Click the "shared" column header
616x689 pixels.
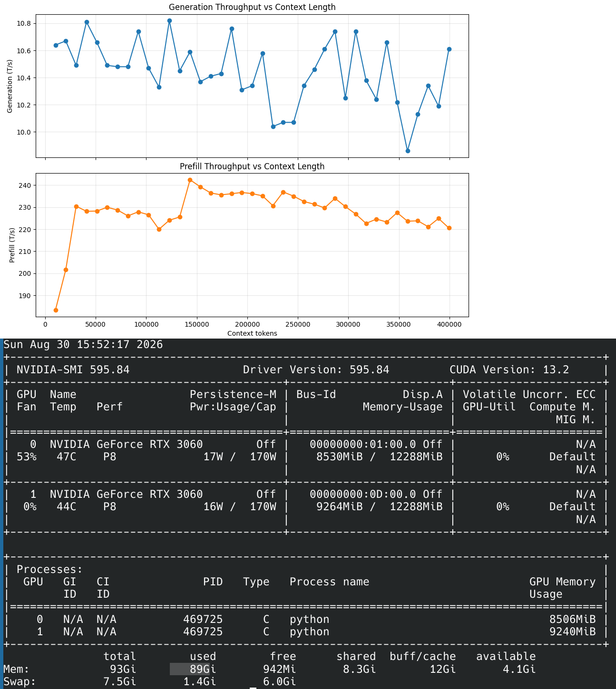coord(356,657)
